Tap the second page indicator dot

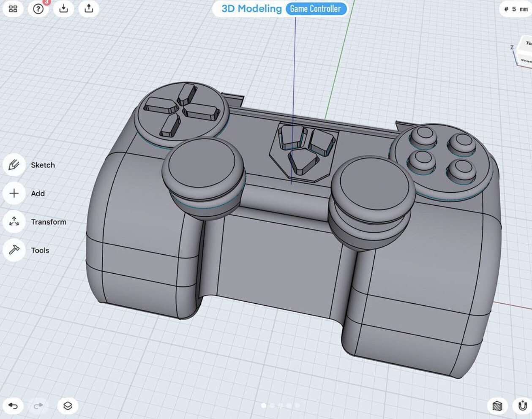coord(273,405)
